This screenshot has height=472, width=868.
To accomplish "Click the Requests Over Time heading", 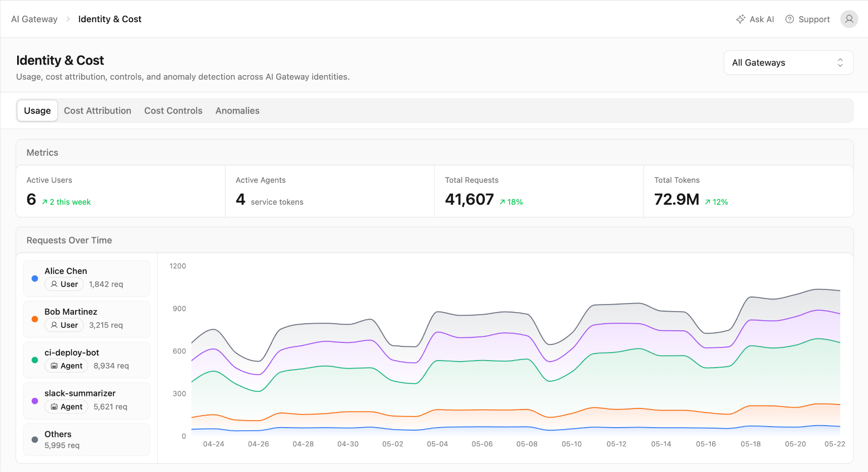I will click(x=69, y=241).
